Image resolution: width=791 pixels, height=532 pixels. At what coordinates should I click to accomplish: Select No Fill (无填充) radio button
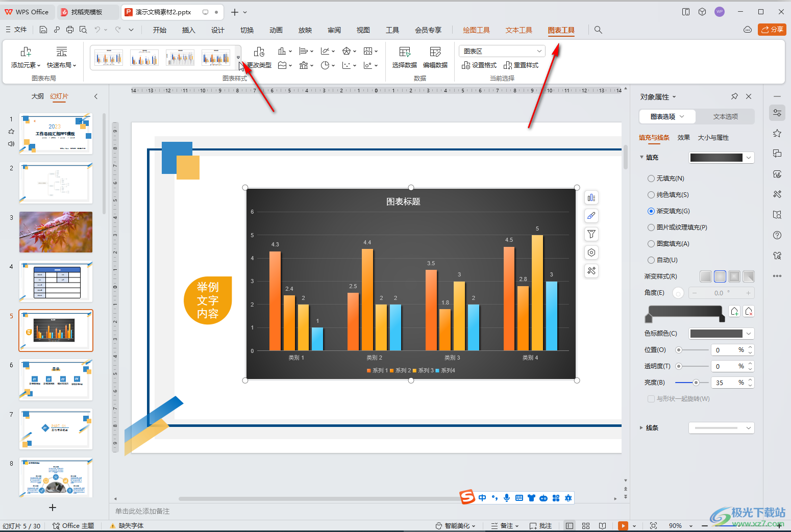651,179
